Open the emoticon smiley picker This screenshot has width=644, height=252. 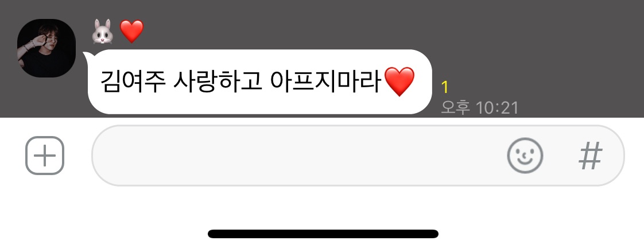525,156
